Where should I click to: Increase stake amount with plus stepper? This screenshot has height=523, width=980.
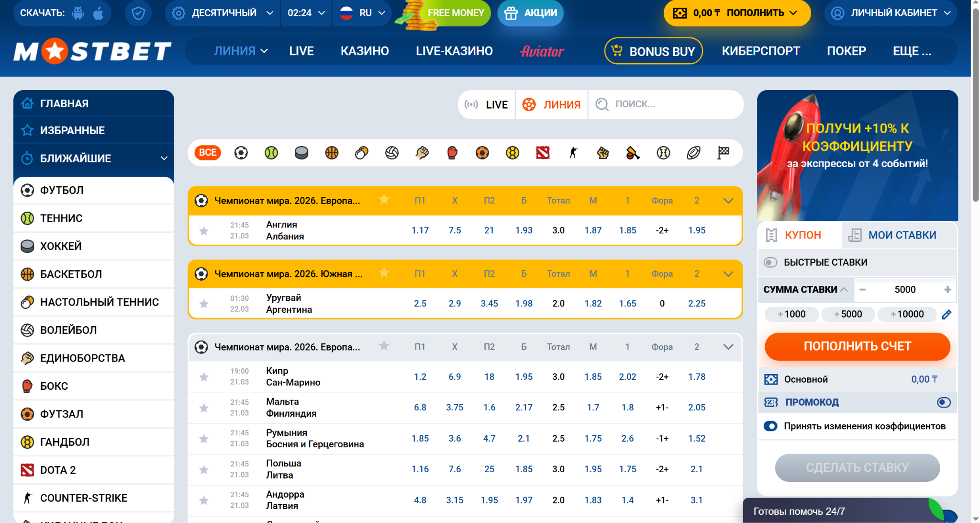(947, 290)
